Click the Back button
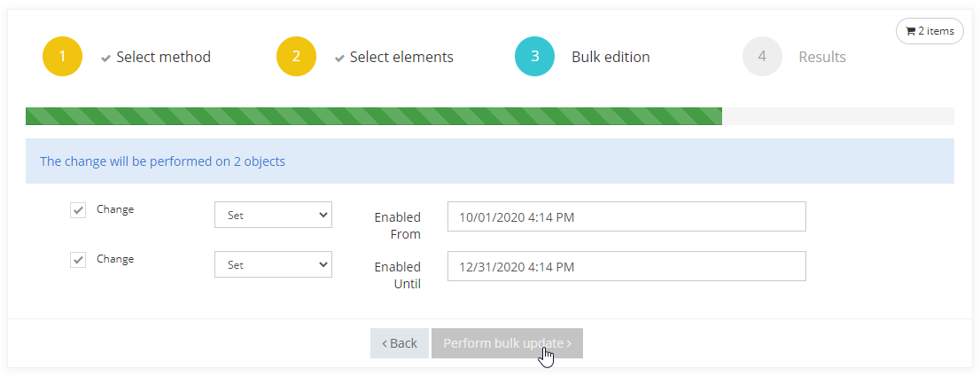 pos(399,343)
